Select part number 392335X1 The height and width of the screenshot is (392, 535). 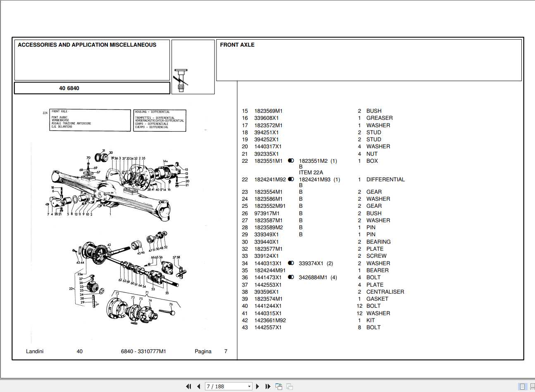point(266,154)
